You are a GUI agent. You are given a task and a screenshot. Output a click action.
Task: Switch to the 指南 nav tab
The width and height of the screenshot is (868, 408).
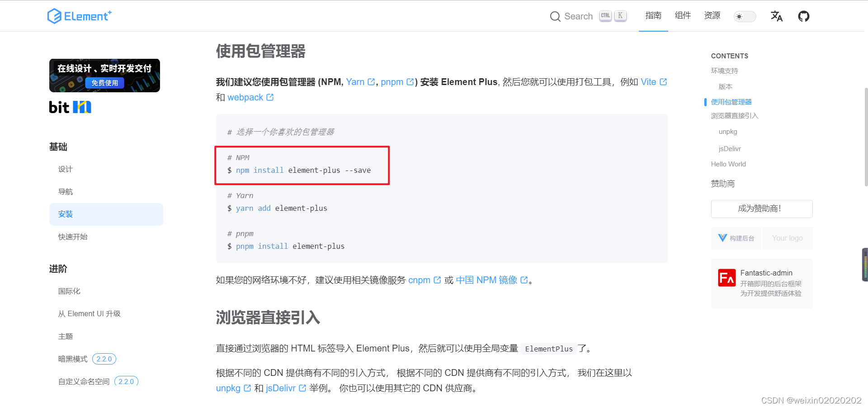tap(653, 16)
